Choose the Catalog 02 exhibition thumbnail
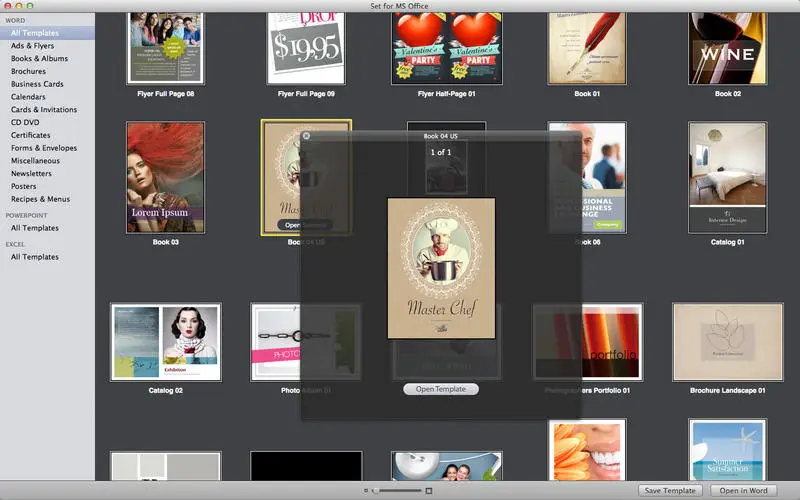This screenshot has width=800, height=500. (x=166, y=342)
